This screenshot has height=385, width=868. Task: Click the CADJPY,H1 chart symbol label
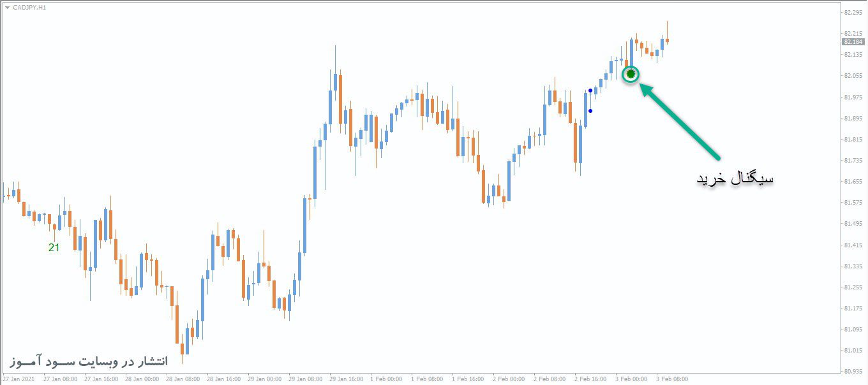29,8
